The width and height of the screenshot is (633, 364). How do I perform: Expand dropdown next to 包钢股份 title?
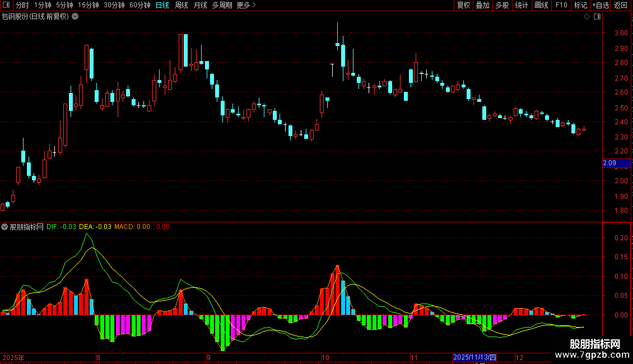[x=75, y=17]
